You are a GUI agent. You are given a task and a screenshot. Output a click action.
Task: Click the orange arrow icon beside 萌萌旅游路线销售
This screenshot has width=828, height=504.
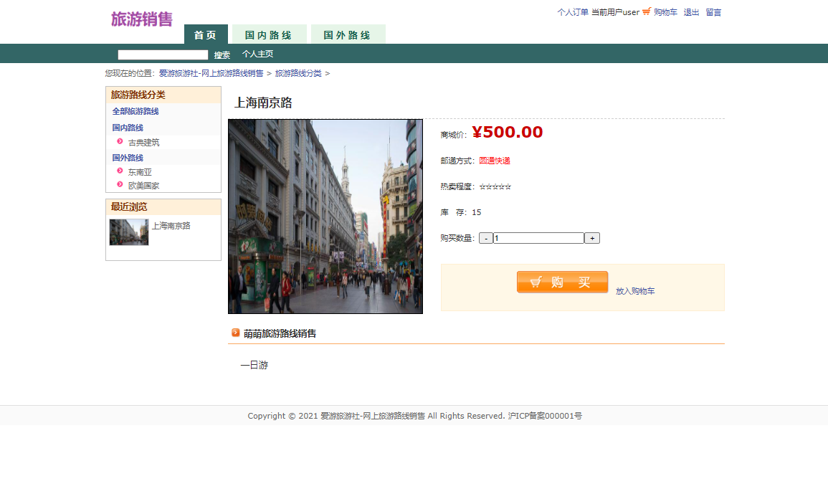pyautogui.click(x=236, y=333)
